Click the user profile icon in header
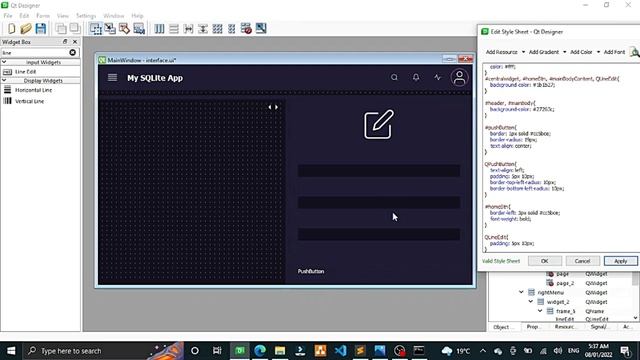The width and height of the screenshot is (640, 360). point(459,78)
